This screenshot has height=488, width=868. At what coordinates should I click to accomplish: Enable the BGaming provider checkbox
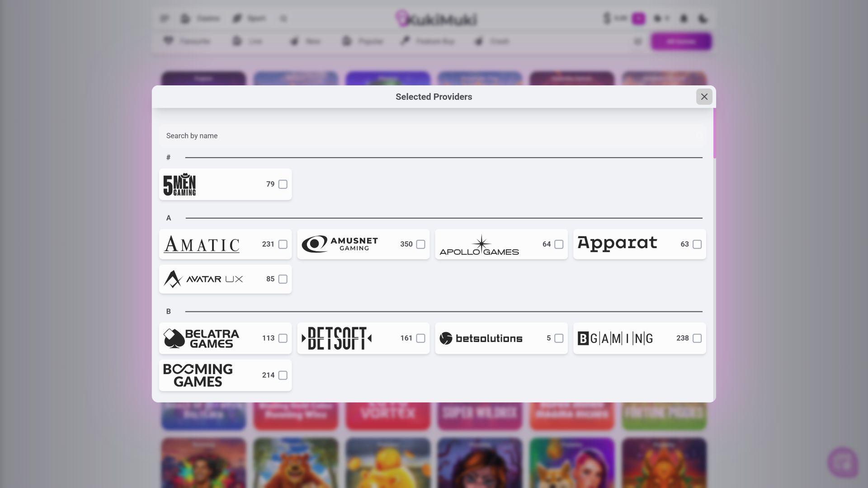tap(697, 338)
